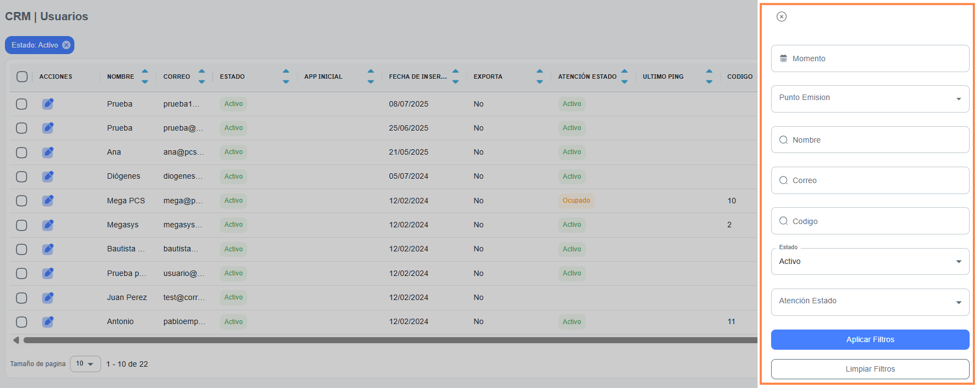Viewport: 980px width, 388px height.
Task: Check the box for Megasys row
Action: (x=21, y=225)
